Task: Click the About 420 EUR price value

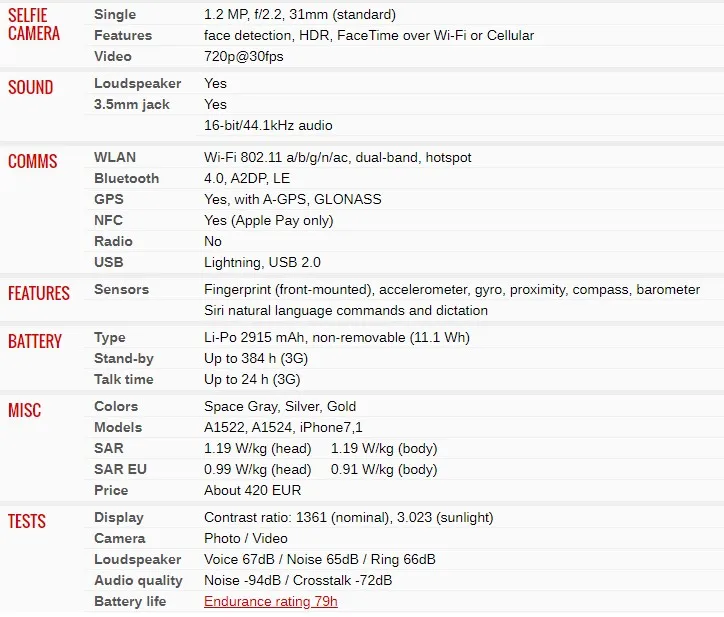Action: [x=252, y=490]
